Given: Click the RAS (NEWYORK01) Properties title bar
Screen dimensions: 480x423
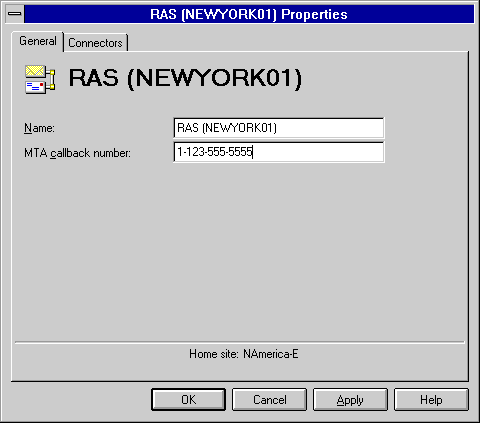Looking at the screenshot, I should point(249,14).
